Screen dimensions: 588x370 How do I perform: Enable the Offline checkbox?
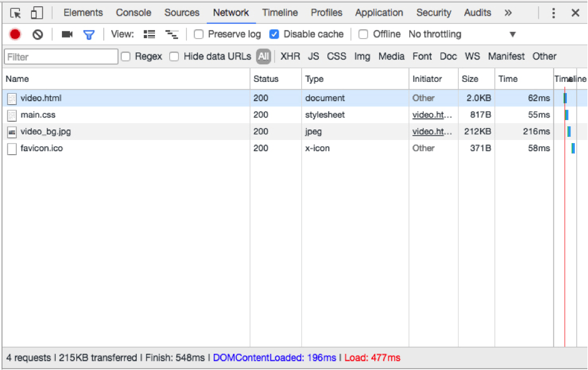pyautogui.click(x=363, y=34)
